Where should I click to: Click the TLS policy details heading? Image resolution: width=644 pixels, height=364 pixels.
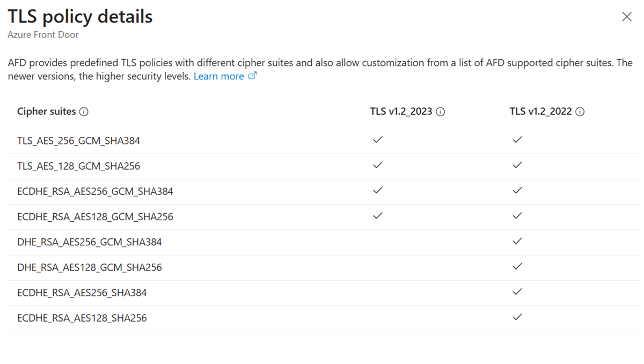(x=80, y=17)
